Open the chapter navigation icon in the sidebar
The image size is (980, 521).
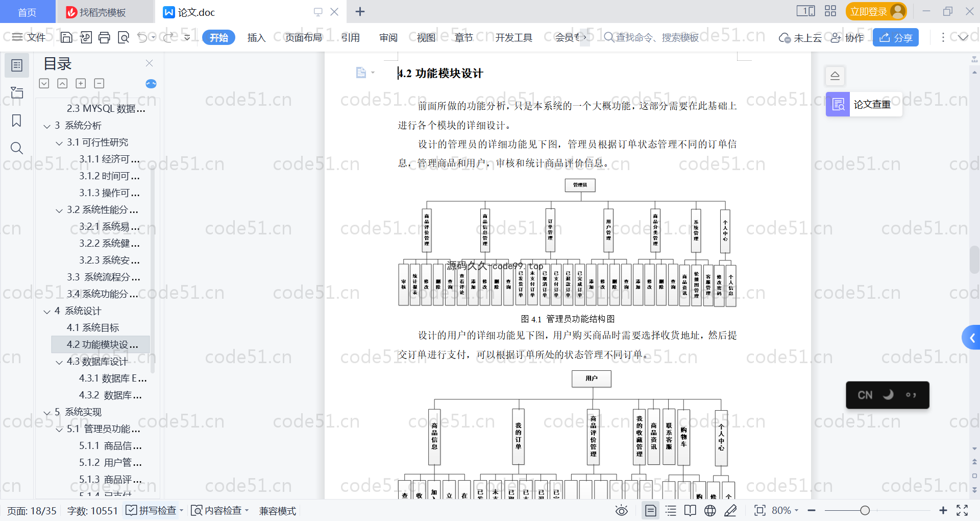tap(17, 92)
